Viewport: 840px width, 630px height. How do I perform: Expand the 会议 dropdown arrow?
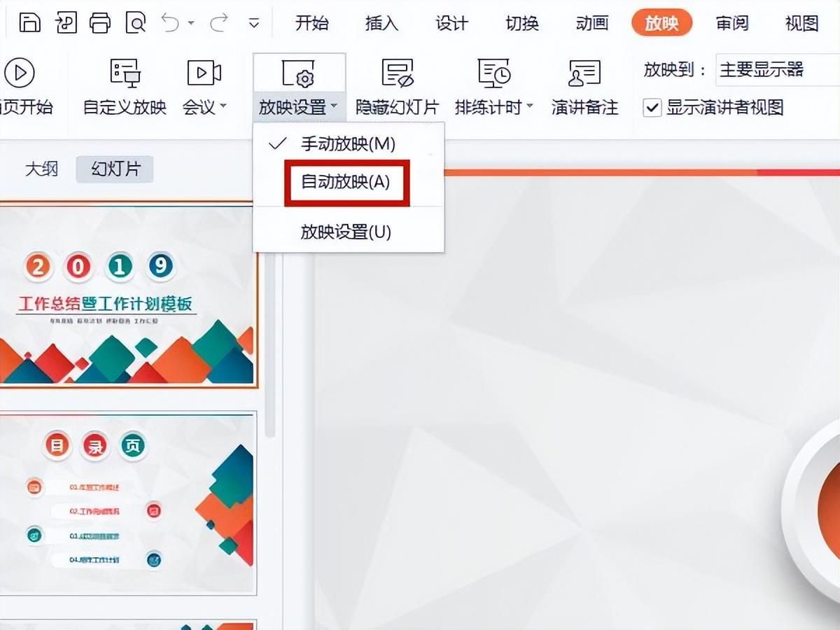pyautogui.click(x=223, y=107)
